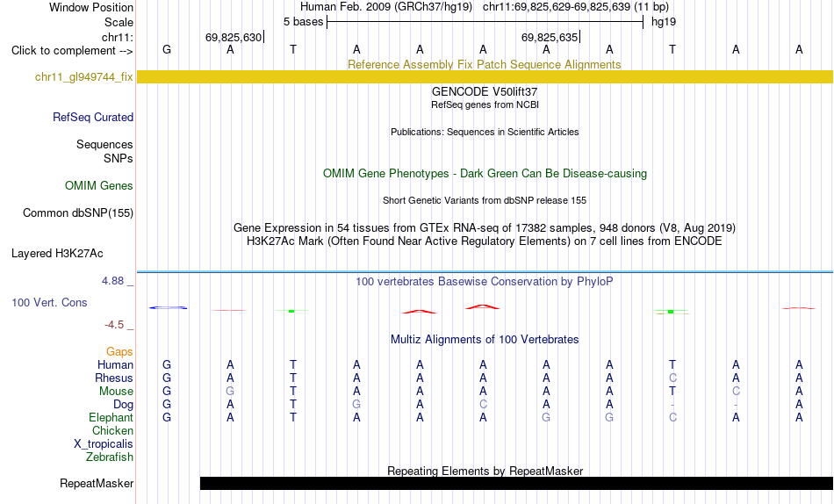
Task: Click the GENCODE V50lift37 track title
Action: pos(485,91)
